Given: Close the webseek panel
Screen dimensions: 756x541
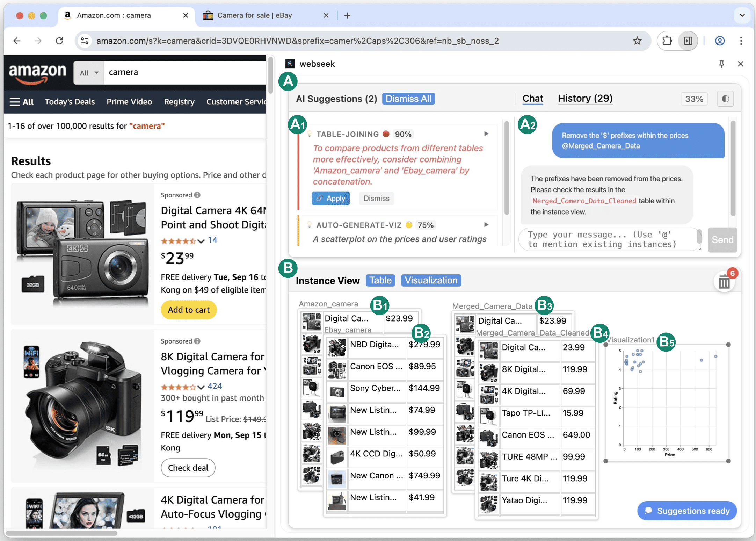Looking at the screenshot, I should coord(740,64).
